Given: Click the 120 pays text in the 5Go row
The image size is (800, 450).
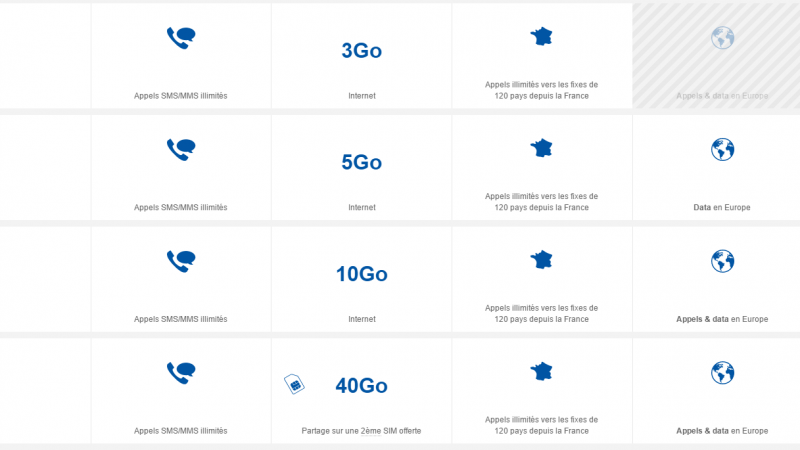Looking at the screenshot, I should coord(541,208).
